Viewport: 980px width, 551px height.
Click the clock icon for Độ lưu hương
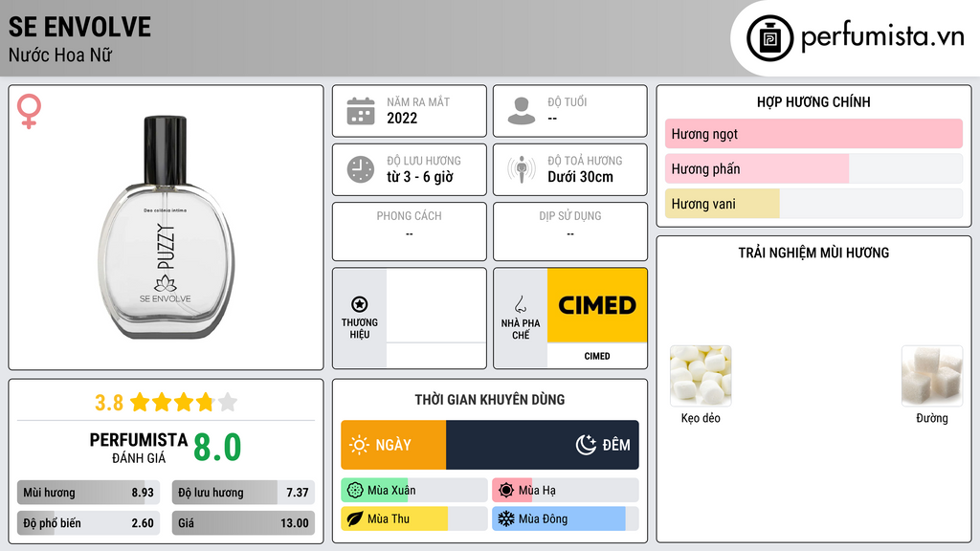click(x=361, y=169)
